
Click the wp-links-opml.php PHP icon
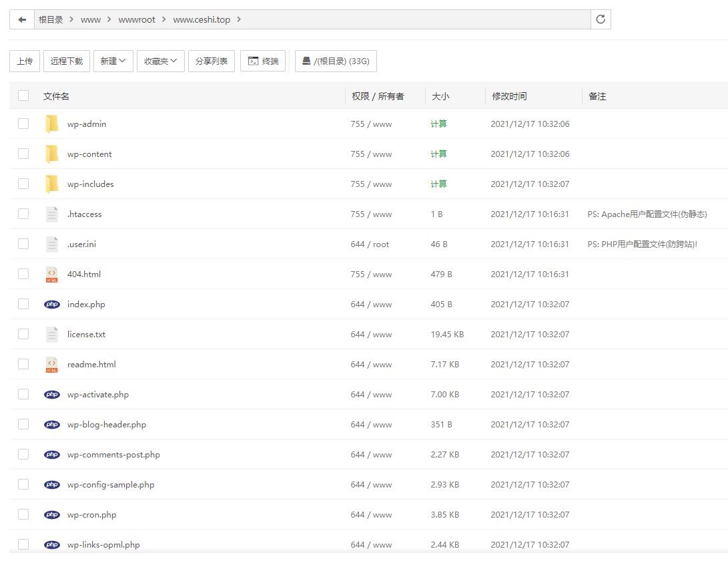coord(52,544)
